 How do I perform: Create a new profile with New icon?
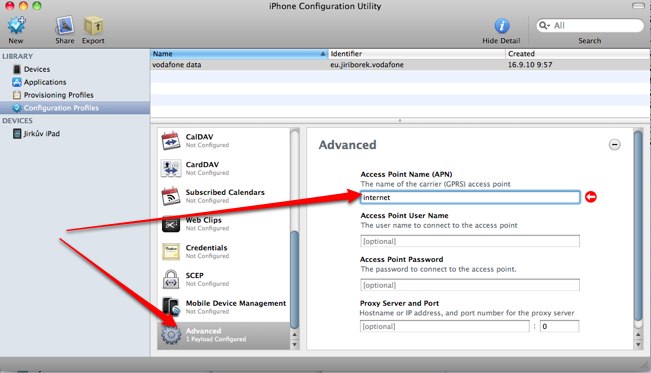tap(16, 26)
